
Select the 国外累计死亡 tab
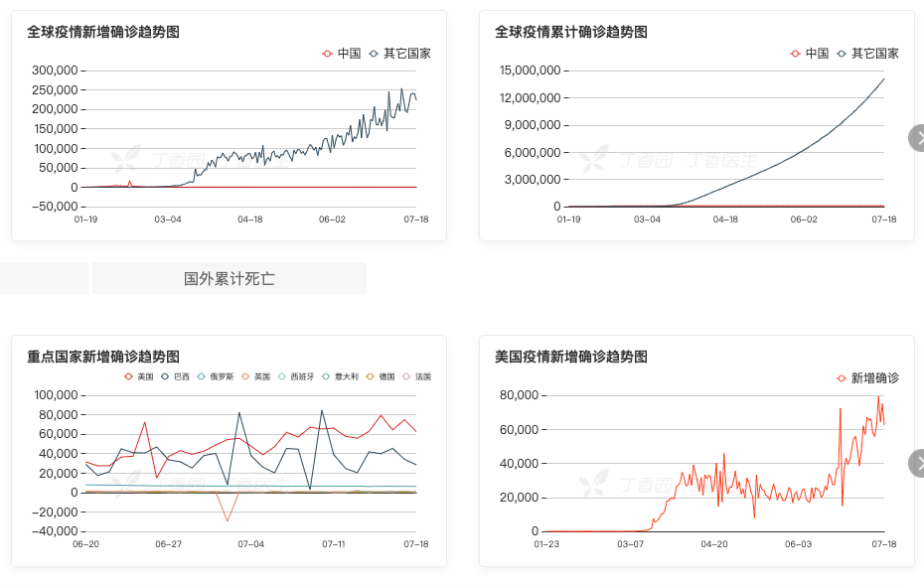pos(230,278)
